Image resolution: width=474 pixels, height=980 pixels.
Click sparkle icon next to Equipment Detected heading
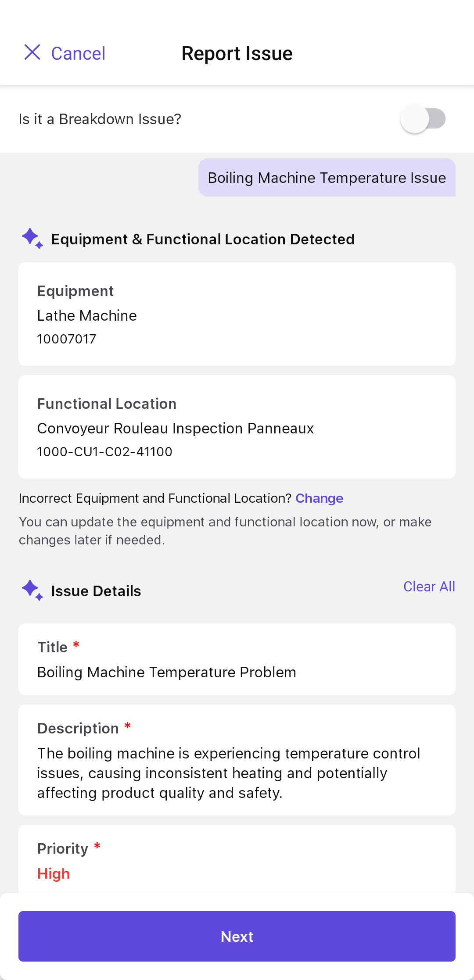coord(32,239)
